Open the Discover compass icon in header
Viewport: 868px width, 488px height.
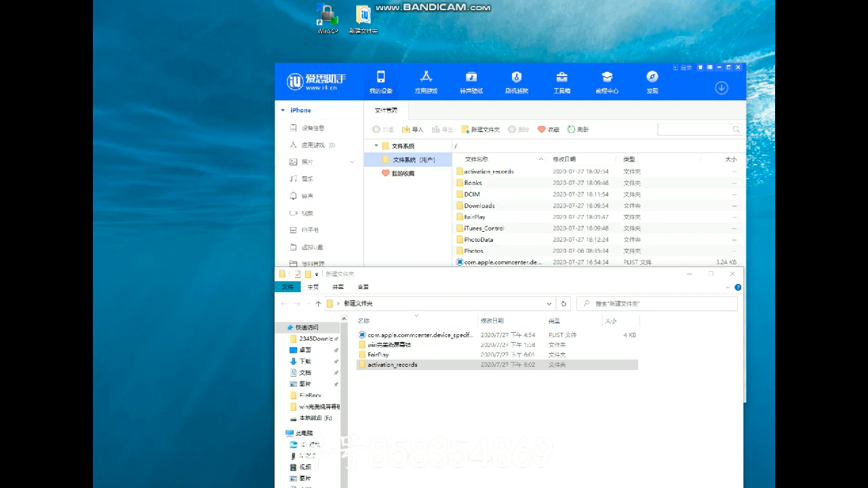click(652, 82)
